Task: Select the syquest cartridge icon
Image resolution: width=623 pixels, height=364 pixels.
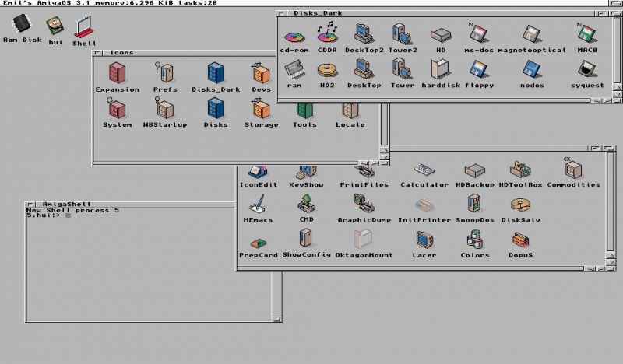Action: tap(587, 68)
